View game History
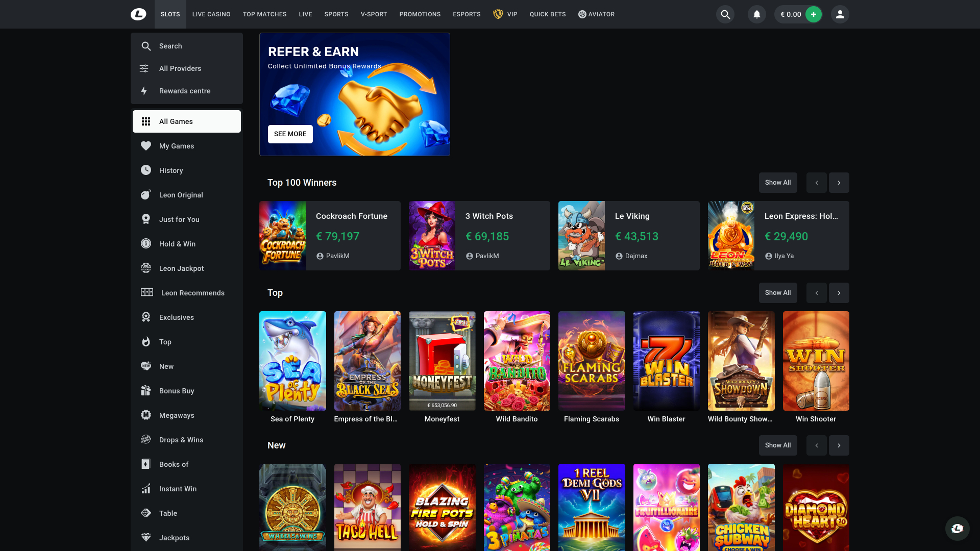980x551 pixels. [170, 170]
